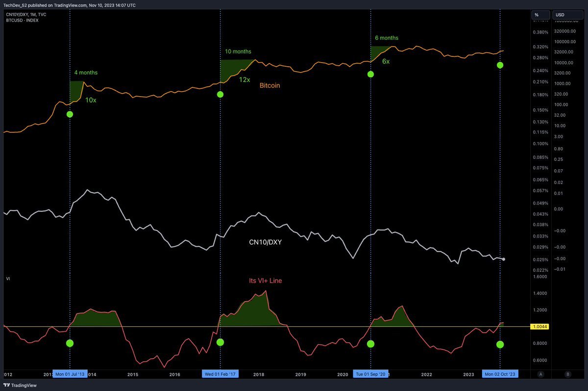Toggle the B scale button
Image resolution: width=588 pixels, height=391 pixels.
567,374
